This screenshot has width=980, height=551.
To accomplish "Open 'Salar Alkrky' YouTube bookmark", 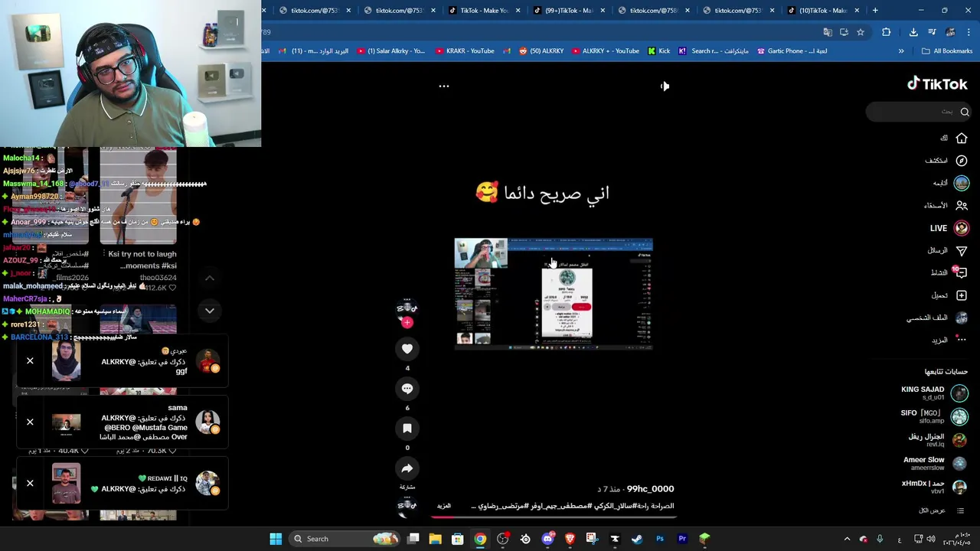I will click(x=391, y=51).
